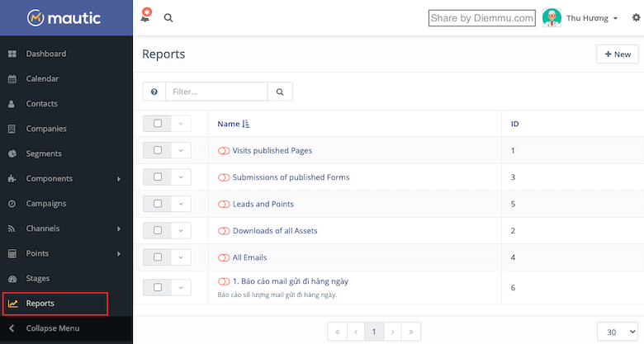Click the Components puzzle icon
The image size is (644, 344).
pos(12,178)
